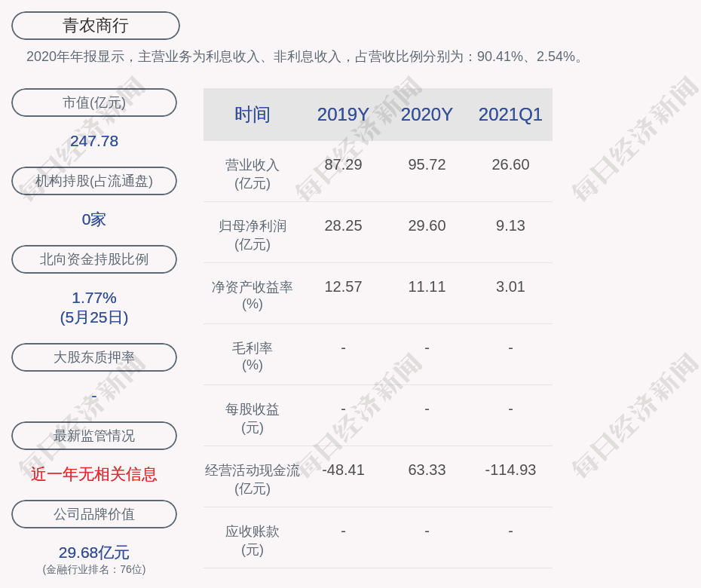Select the 北向资金持股比例 pill
The height and width of the screenshot is (588, 701).
tap(94, 259)
